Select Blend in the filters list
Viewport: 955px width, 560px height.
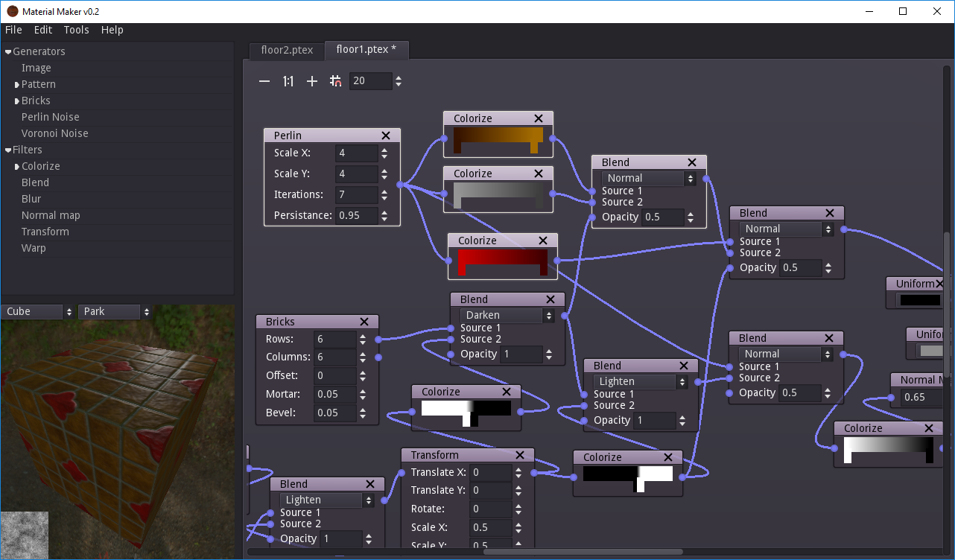point(35,182)
